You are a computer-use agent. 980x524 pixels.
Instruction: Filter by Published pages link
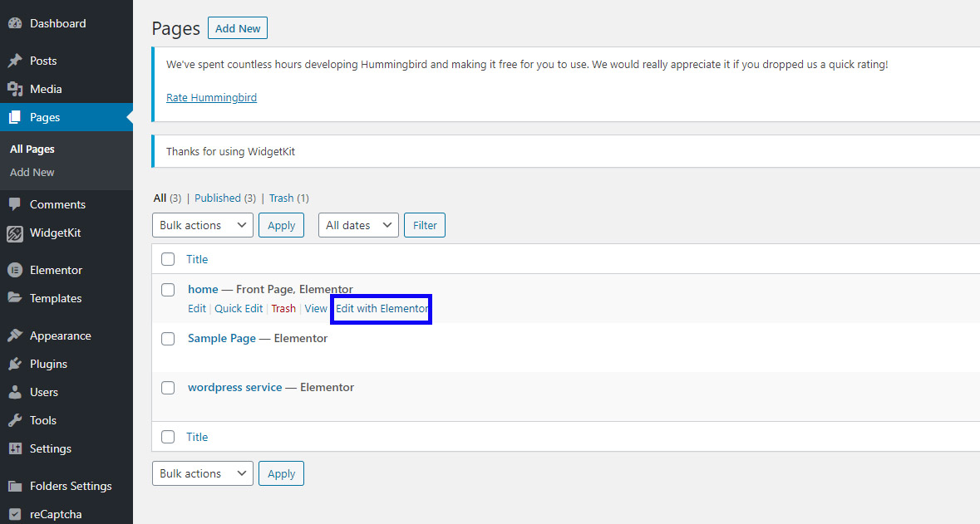point(218,198)
